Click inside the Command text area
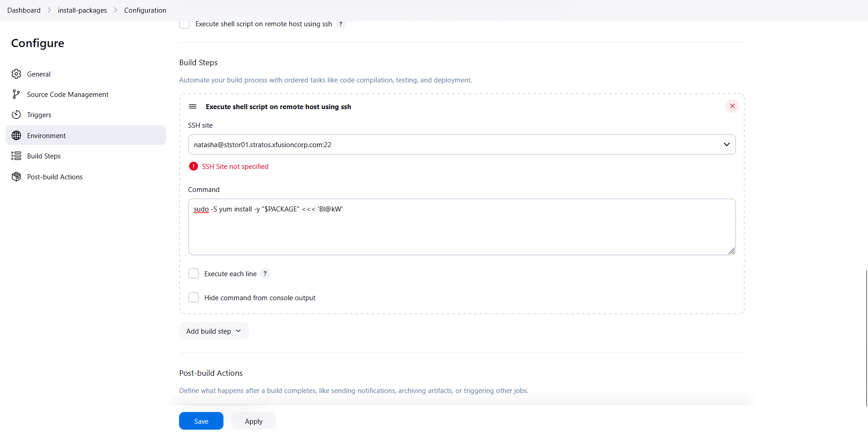868x436 pixels. click(461, 231)
